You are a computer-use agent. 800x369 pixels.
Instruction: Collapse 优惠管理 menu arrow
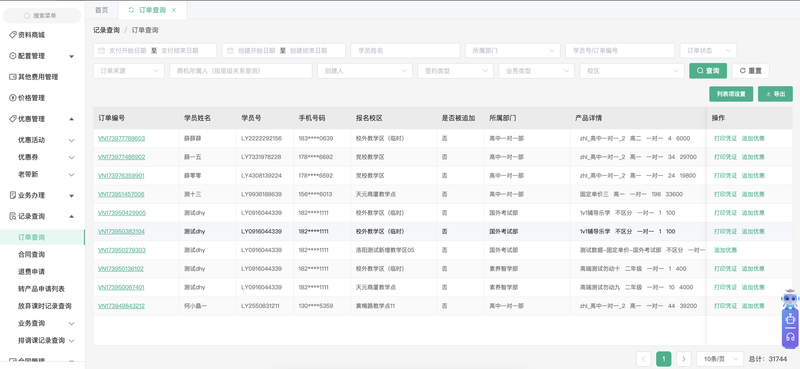(x=71, y=119)
